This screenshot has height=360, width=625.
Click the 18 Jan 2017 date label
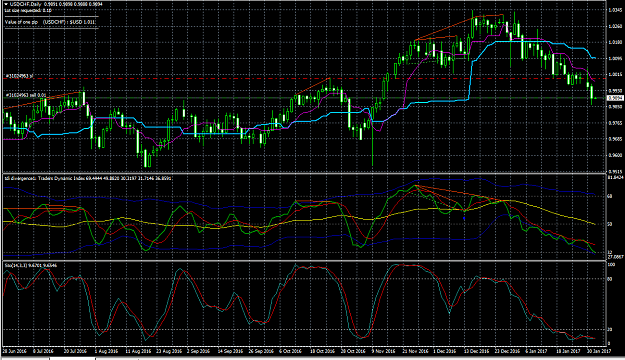568,351
